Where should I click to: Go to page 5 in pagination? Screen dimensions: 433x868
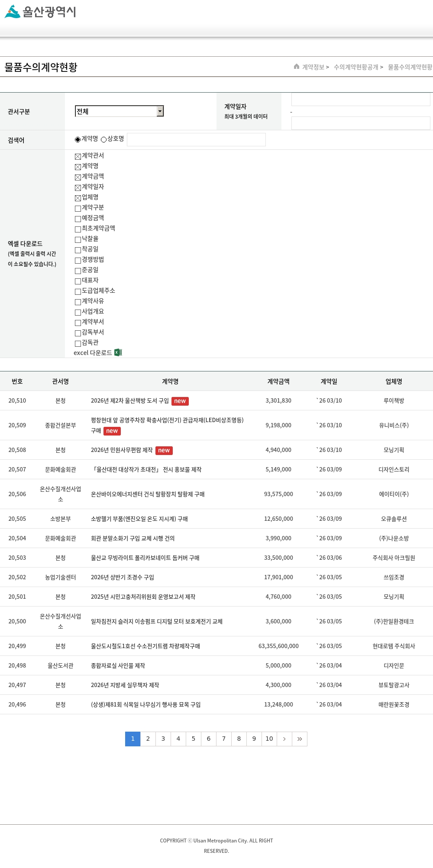[193, 739]
